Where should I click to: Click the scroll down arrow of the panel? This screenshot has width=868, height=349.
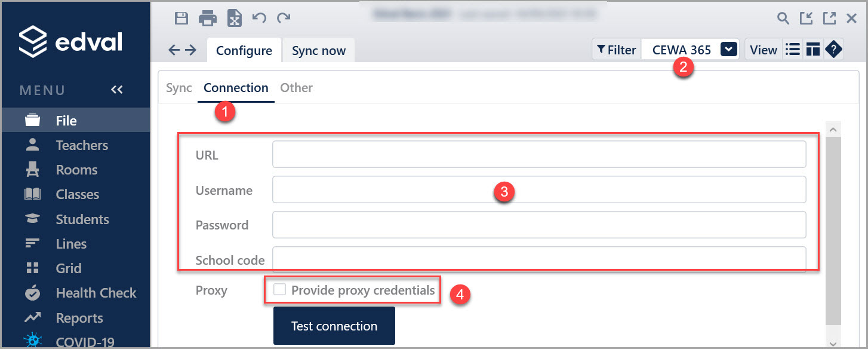[x=833, y=342]
